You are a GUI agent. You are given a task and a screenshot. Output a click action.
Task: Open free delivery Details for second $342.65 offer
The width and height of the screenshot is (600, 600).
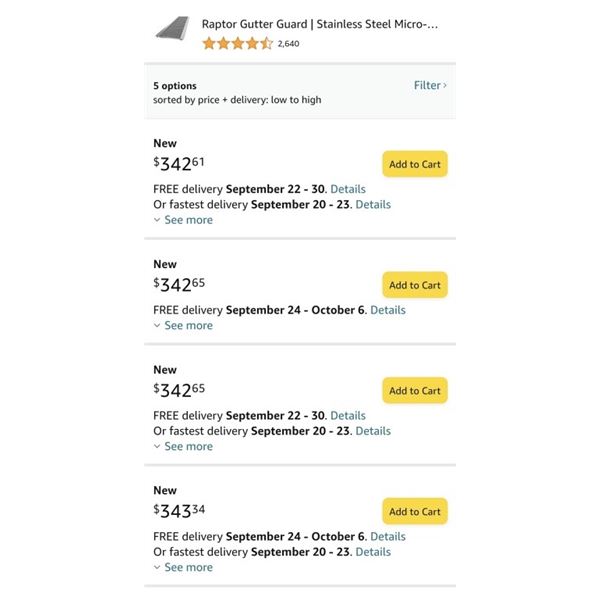point(348,416)
